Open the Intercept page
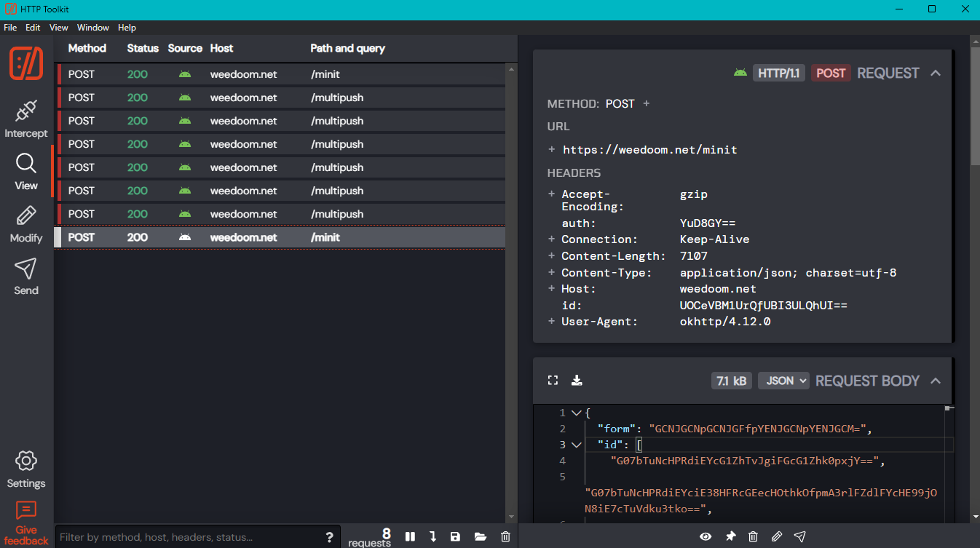Image resolution: width=980 pixels, height=548 pixels. [26, 120]
